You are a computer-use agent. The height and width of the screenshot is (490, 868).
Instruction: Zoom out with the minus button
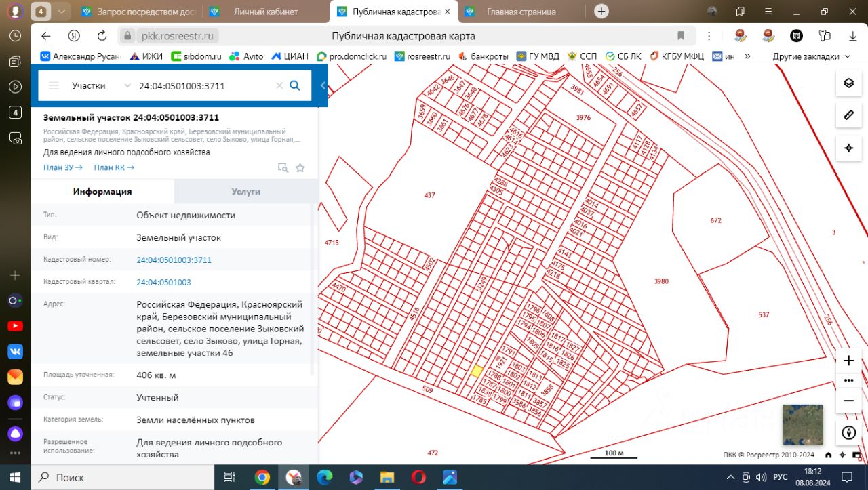848,401
